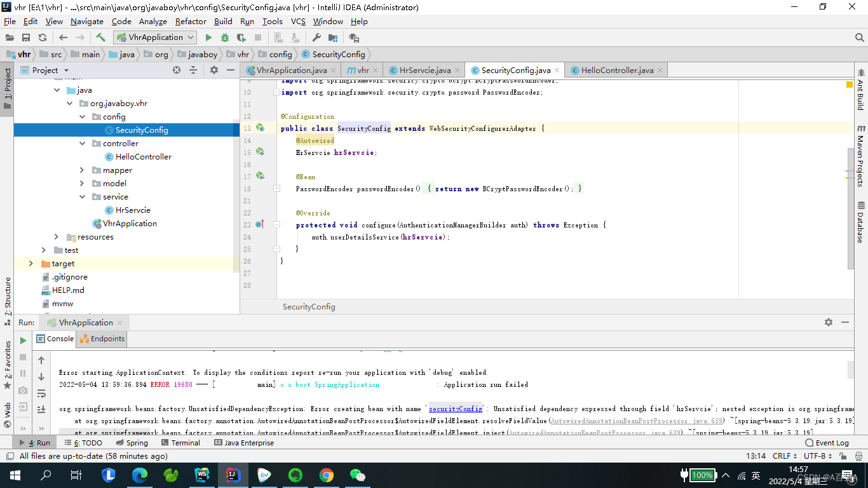Build the project using the hammer icon
Viewport: 868px width, 488px height.
100,37
